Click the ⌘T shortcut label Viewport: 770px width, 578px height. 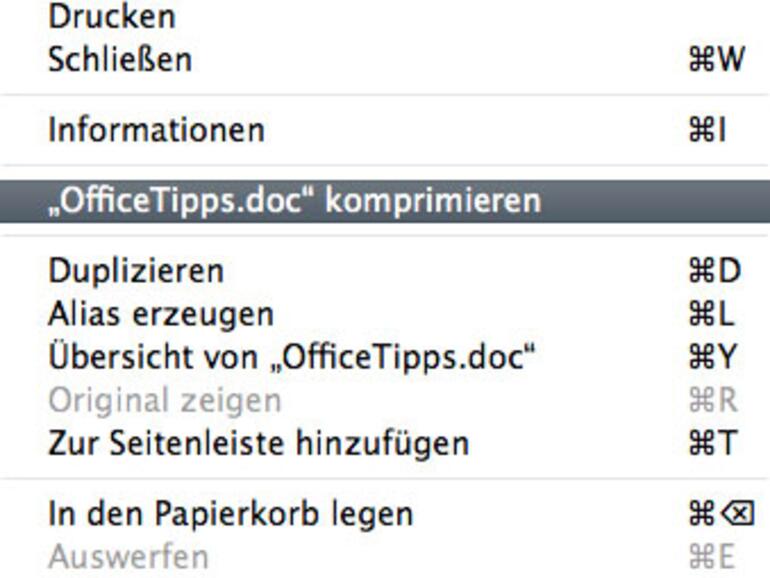710,442
